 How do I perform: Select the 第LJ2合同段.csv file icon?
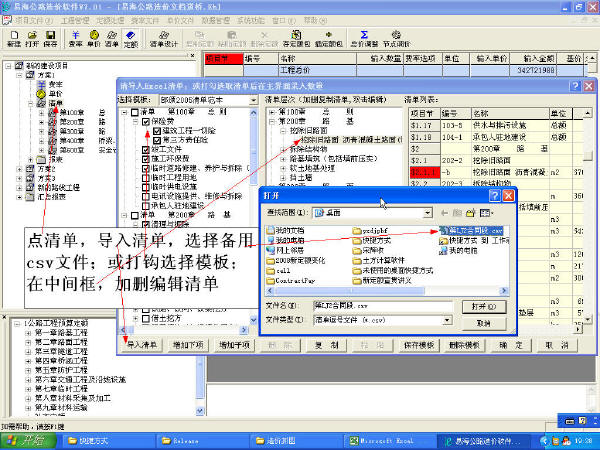443,231
